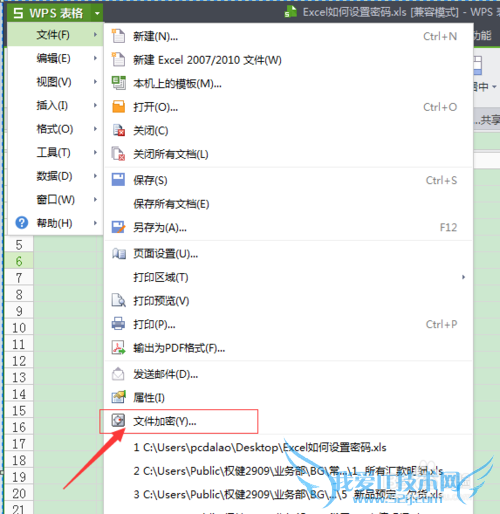The image size is (500, 514).
Task: Click the Save As icon for 另存为(A)
Action: (118, 227)
